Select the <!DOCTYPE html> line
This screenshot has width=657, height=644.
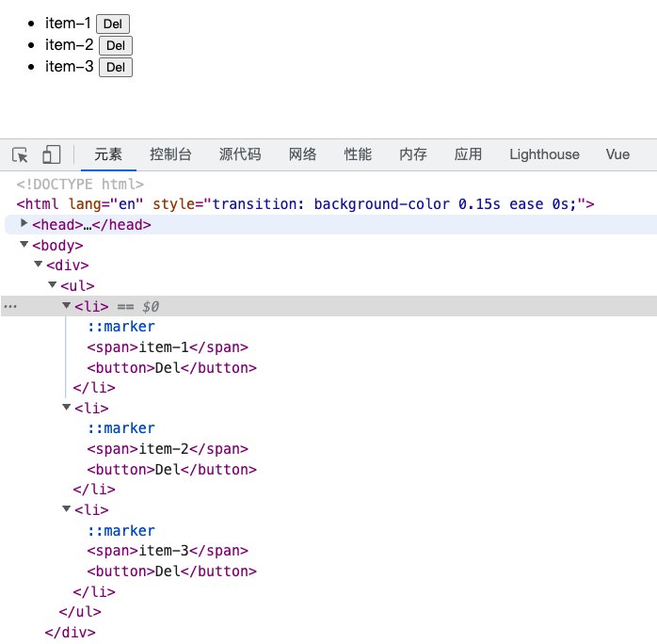point(80,185)
